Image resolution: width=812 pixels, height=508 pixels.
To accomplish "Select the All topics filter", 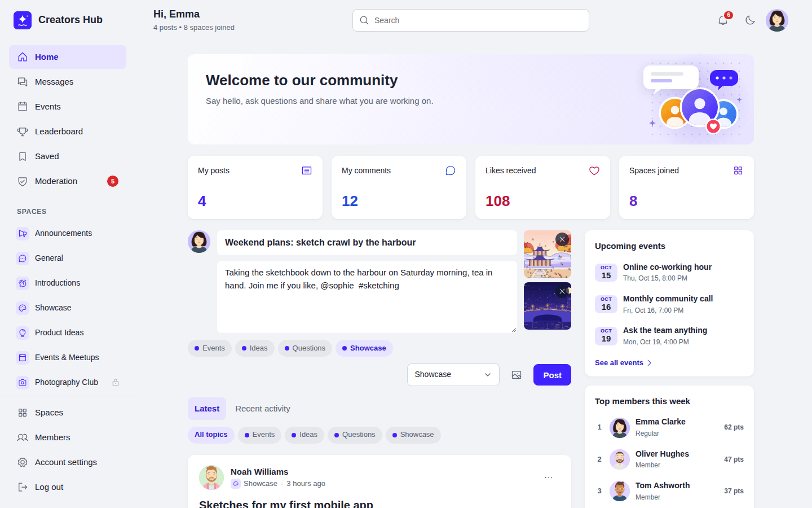I will tap(211, 435).
